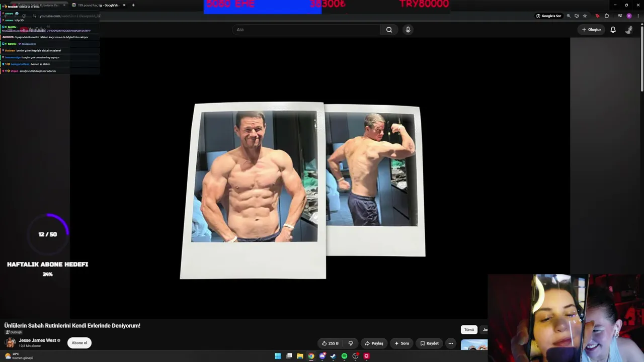Click the Oluştur create button

coord(592,30)
